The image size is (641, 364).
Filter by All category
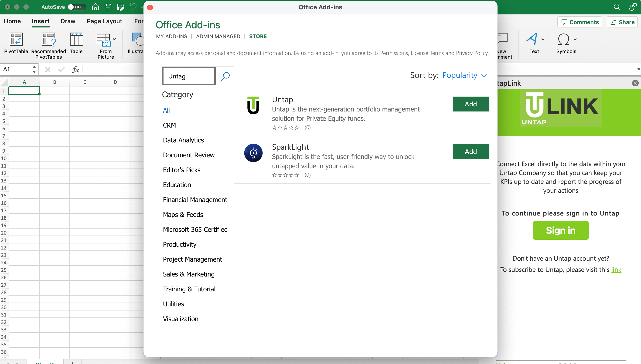coord(166,110)
